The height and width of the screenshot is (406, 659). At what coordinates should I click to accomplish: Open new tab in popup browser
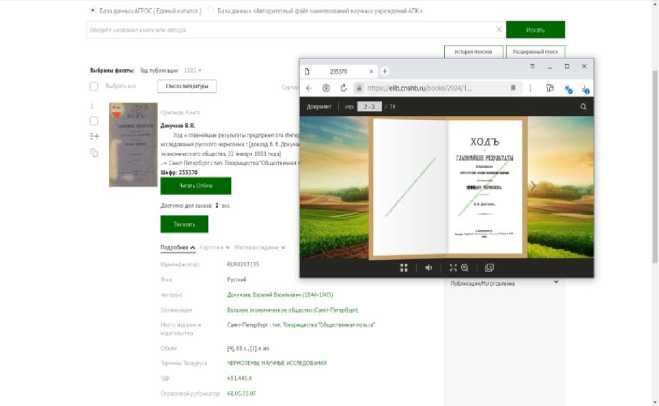[x=385, y=71]
